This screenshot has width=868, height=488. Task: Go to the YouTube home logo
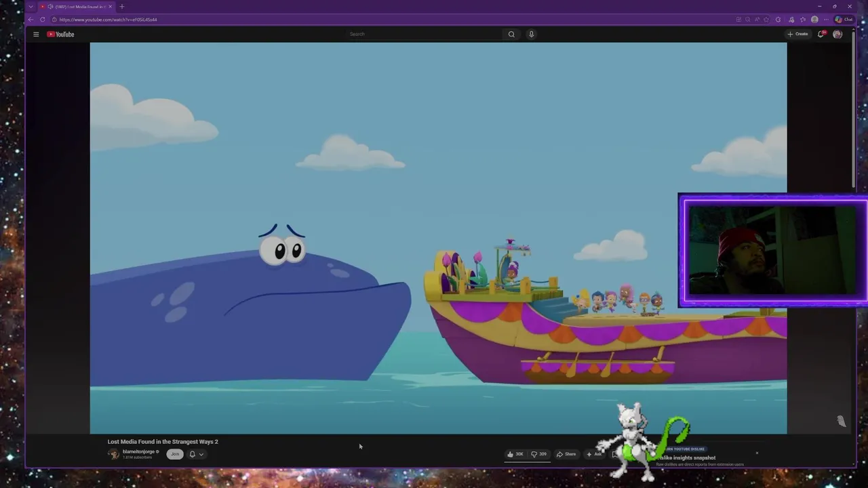tap(60, 34)
